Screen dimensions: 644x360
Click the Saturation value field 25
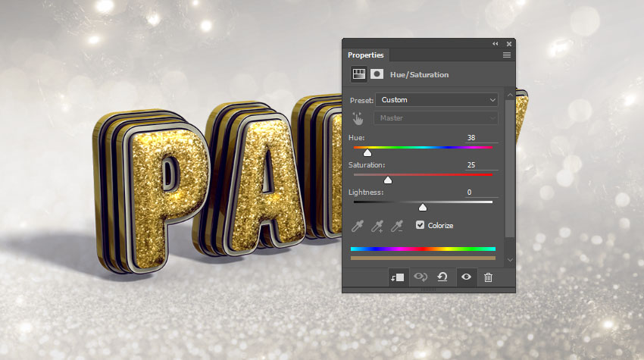pos(481,164)
